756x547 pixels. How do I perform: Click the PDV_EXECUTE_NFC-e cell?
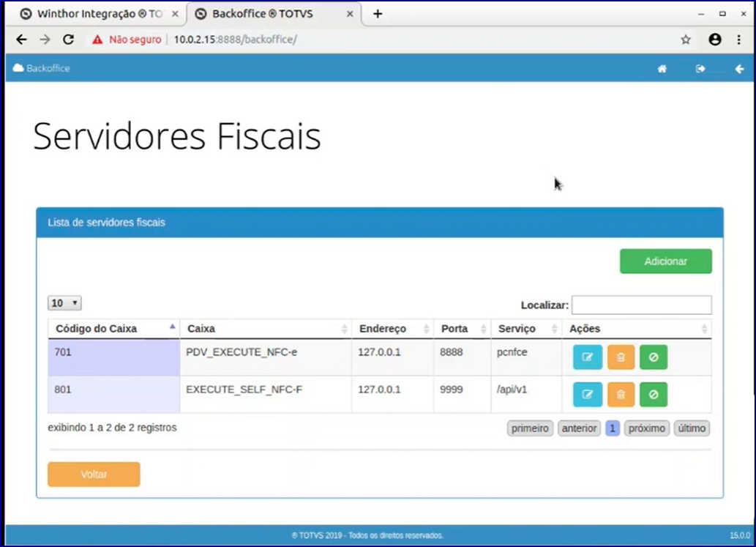266,357
